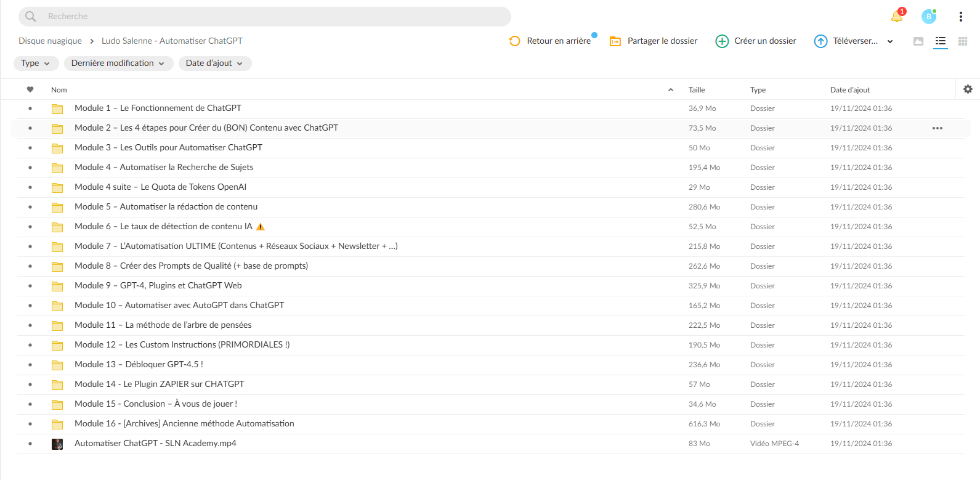980x480 pixels.
Task: Open options menu for Module 2 row
Action: pyautogui.click(x=937, y=128)
